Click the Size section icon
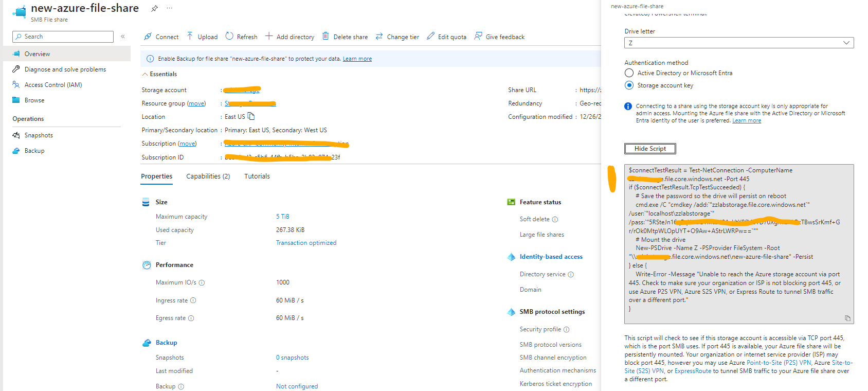 click(146, 202)
